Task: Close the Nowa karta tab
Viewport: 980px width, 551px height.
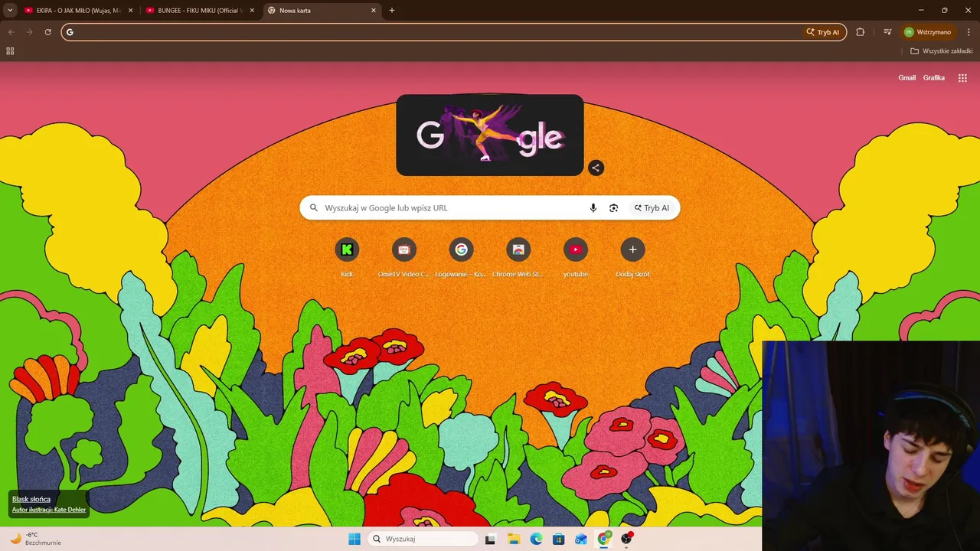Action: coord(374,11)
